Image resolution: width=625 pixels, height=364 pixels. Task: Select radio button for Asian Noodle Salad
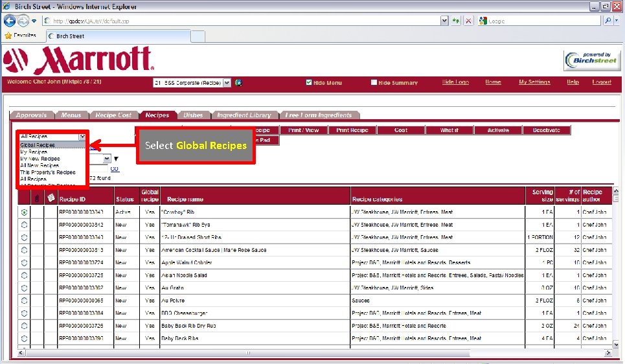25,275
